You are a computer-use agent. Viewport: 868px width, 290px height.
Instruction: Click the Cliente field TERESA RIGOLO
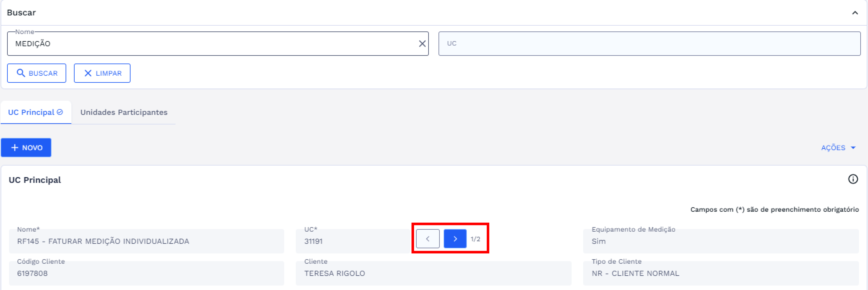point(433,273)
